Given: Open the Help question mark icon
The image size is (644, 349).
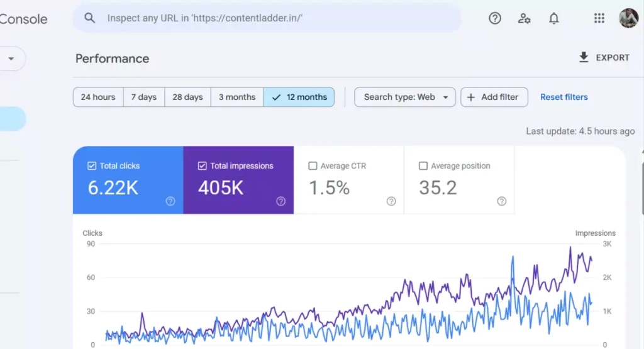Looking at the screenshot, I should tap(495, 18).
